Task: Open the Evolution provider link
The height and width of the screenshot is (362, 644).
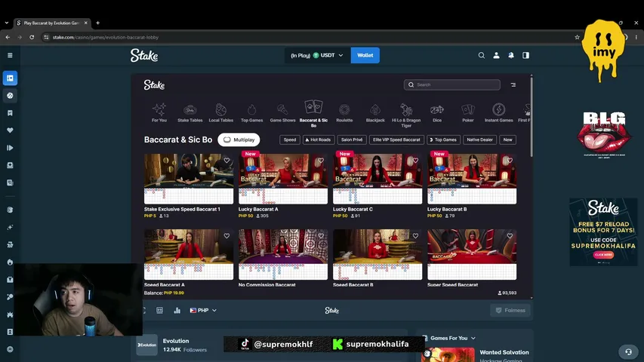Action: (x=175, y=341)
